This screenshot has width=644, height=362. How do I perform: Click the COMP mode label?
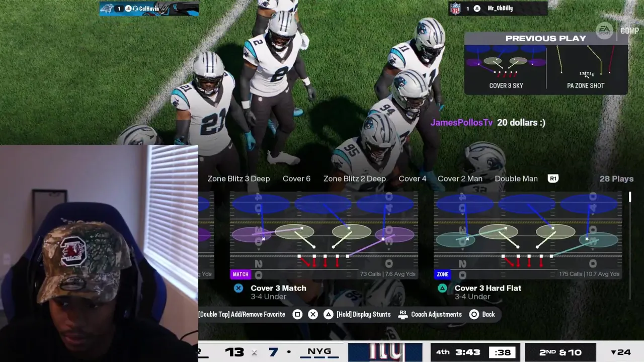[x=629, y=31]
